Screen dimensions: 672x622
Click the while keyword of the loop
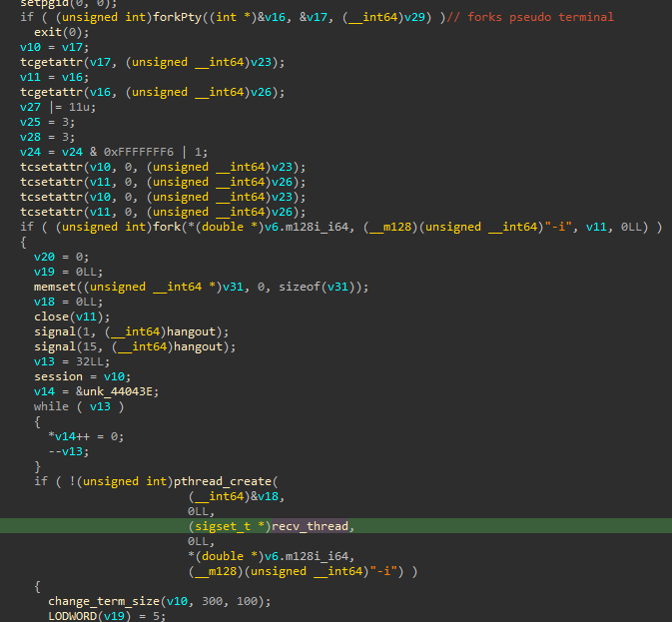(x=51, y=406)
